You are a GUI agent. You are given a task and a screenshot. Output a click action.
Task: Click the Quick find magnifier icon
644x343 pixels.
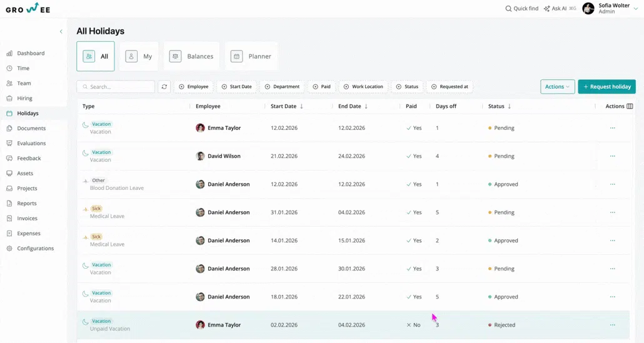(508, 9)
